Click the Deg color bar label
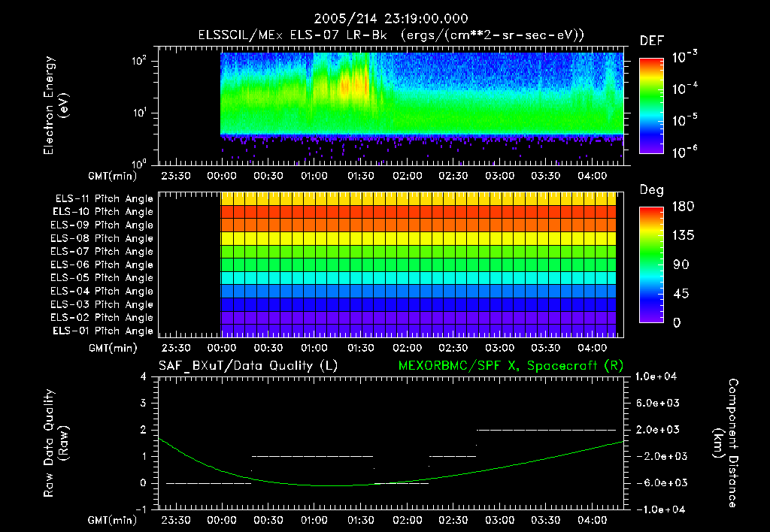Image resolution: width=770 pixels, height=532 pixels. coord(652,190)
